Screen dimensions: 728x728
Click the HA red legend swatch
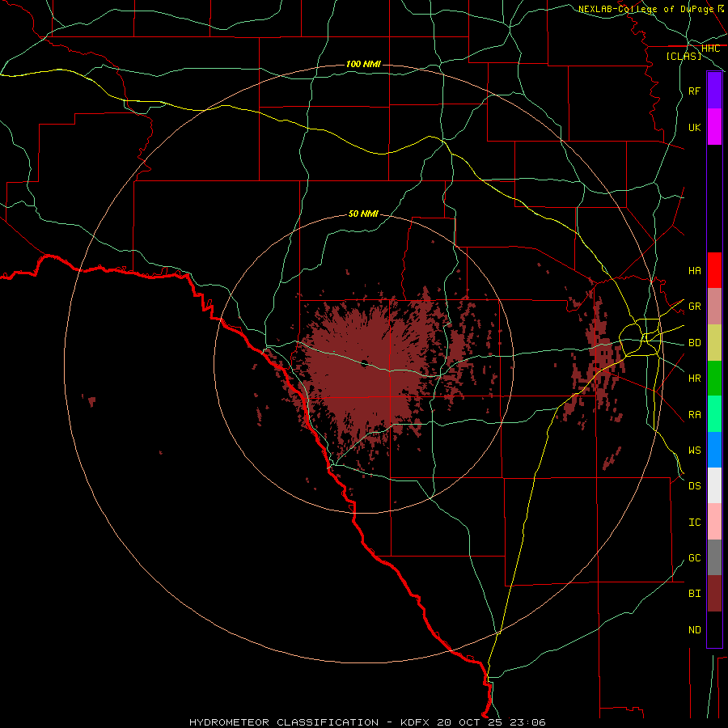click(714, 270)
